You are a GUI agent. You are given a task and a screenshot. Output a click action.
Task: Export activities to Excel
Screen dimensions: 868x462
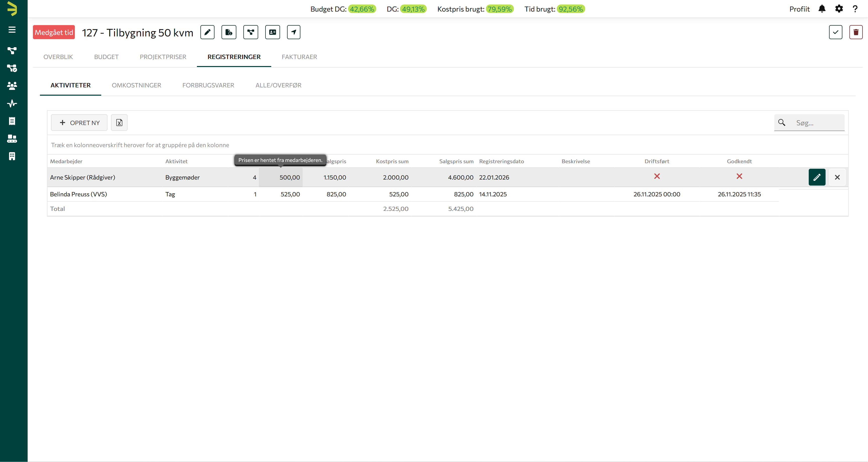tap(119, 123)
